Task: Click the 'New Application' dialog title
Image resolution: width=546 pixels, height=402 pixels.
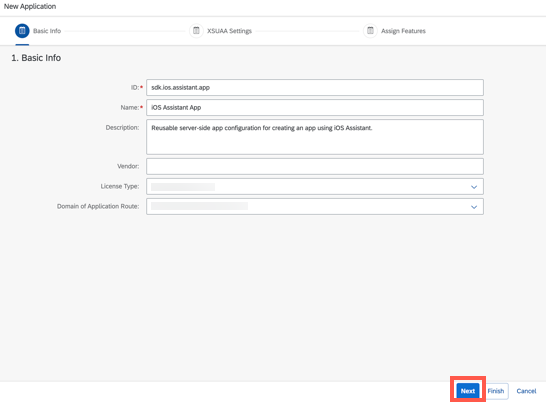Action: (30, 6)
